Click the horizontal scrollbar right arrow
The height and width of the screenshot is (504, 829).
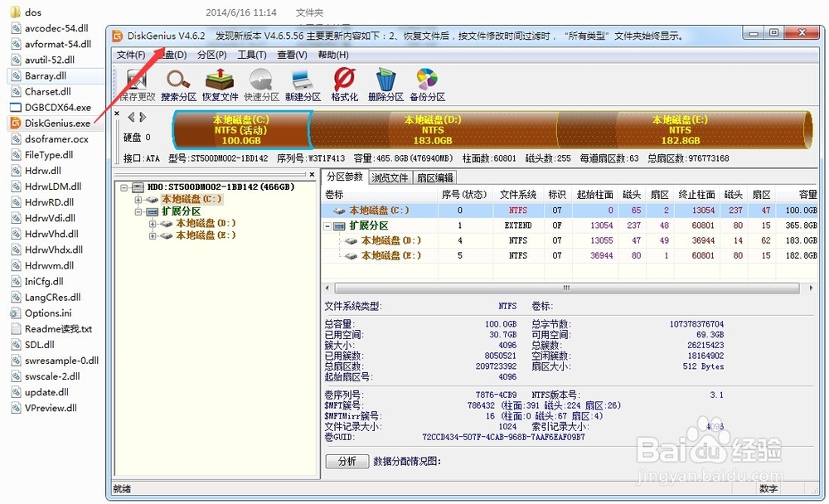811,288
